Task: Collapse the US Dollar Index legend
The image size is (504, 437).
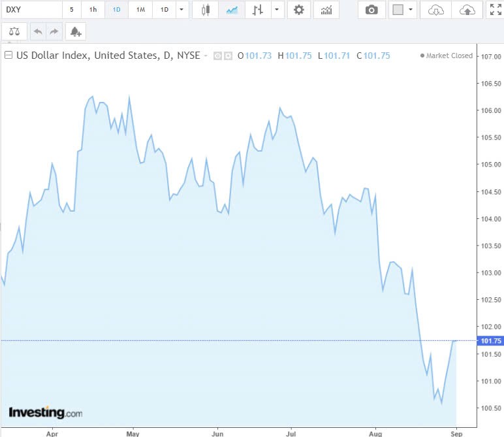Action: tap(8, 56)
